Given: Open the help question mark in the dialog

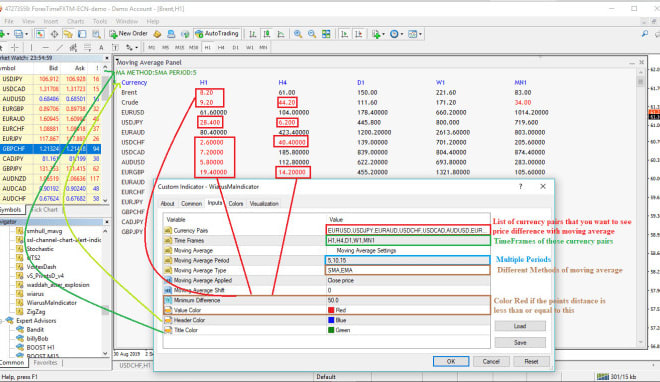Looking at the screenshot, I should click(x=520, y=186).
